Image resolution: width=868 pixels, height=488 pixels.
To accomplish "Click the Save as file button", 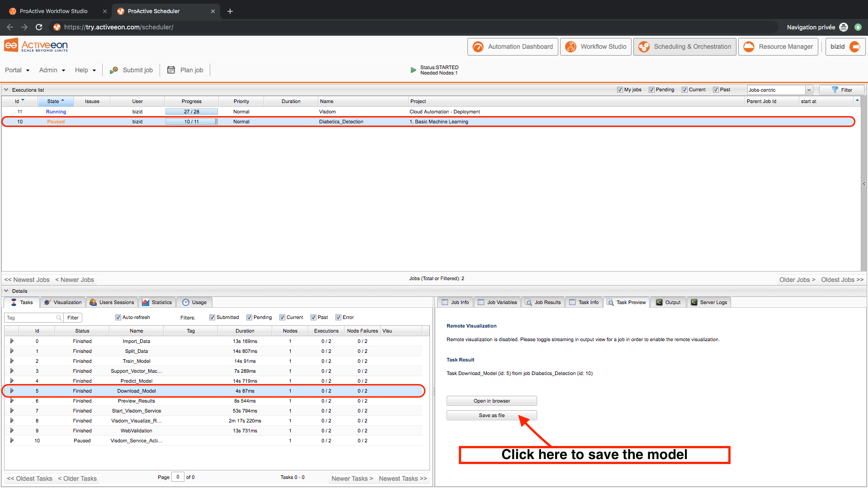I will tap(492, 415).
